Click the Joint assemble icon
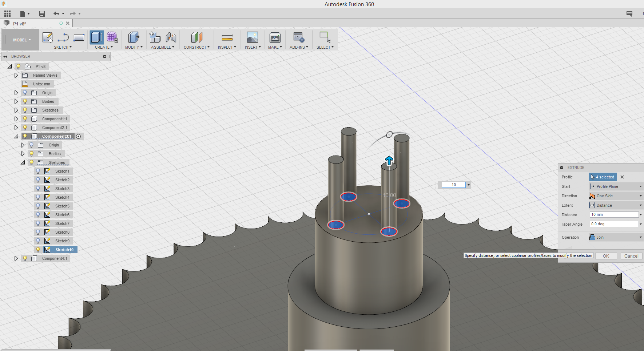The height and width of the screenshot is (351, 644). (x=171, y=37)
